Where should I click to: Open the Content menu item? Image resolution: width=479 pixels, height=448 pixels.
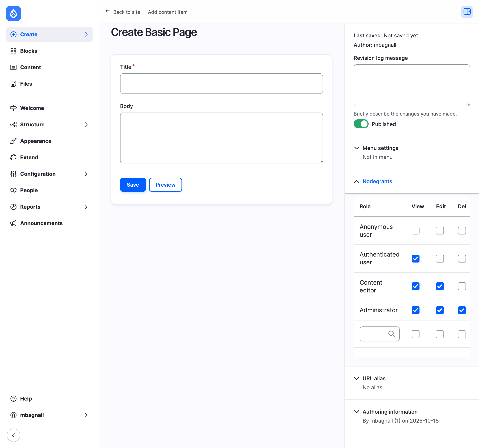[x=49, y=67]
